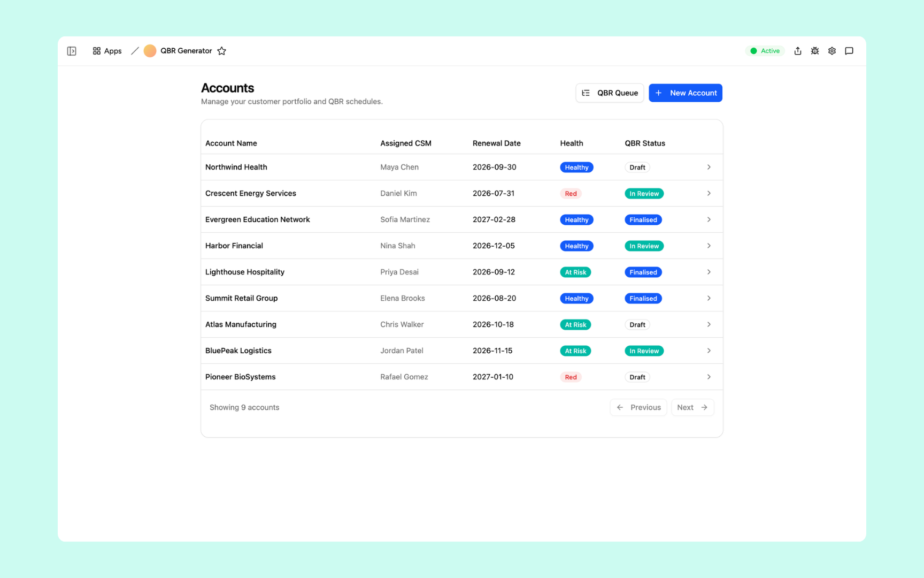Click renewal date 2026-09-30
The width and height of the screenshot is (924, 578).
pos(495,167)
